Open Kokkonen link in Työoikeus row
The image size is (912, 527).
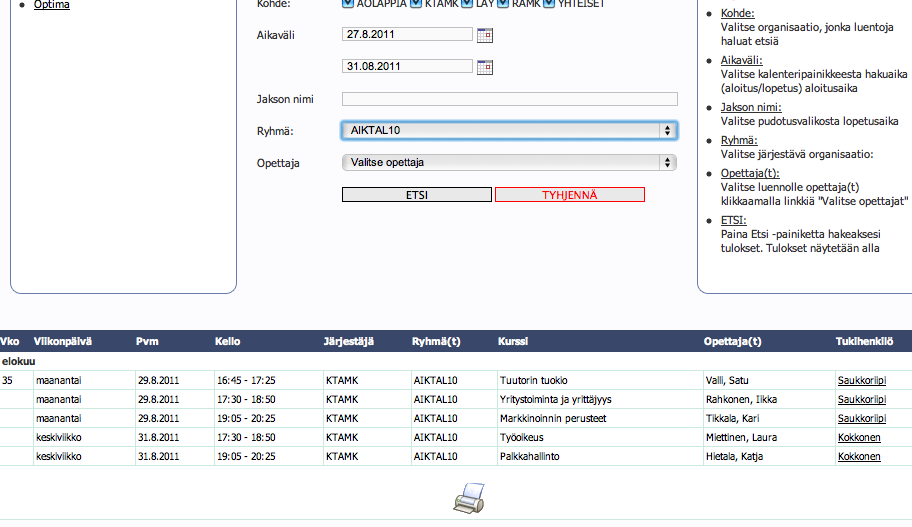tap(859, 438)
